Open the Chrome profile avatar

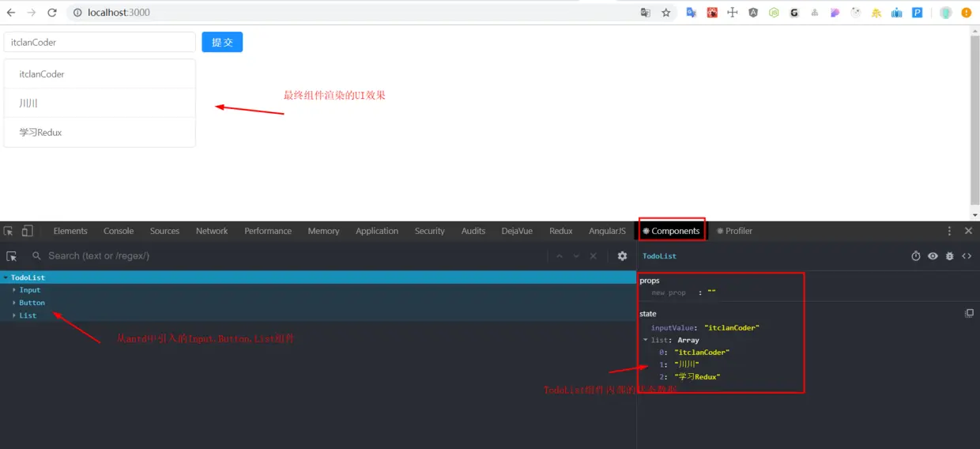coord(946,13)
